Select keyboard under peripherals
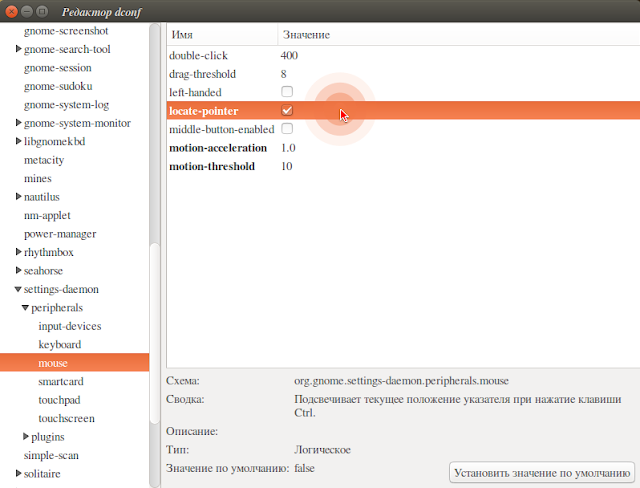The image size is (640, 488). coord(60,344)
